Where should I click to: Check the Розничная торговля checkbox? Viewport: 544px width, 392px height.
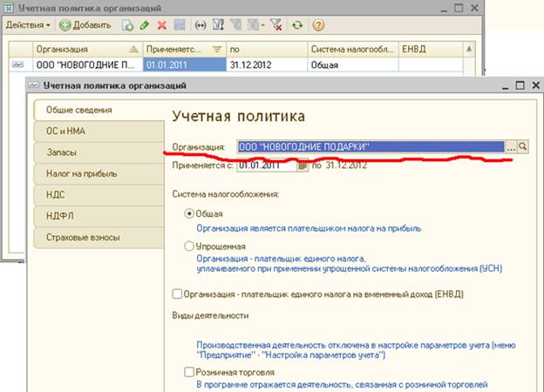click(x=189, y=372)
